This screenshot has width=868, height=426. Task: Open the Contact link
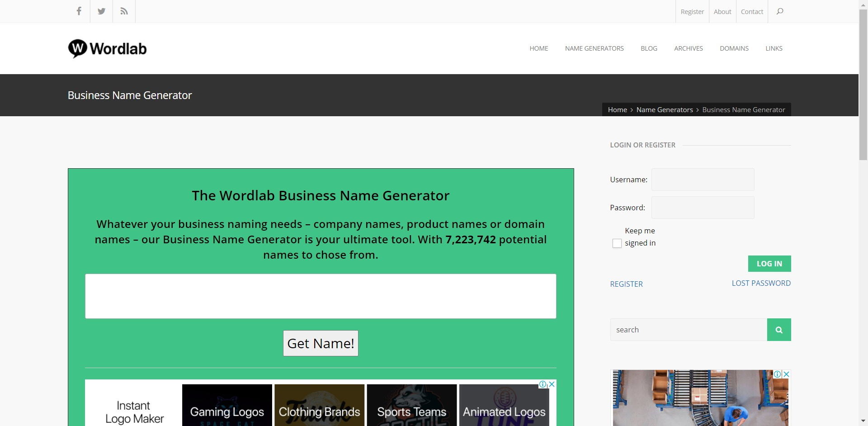pos(752,12)
